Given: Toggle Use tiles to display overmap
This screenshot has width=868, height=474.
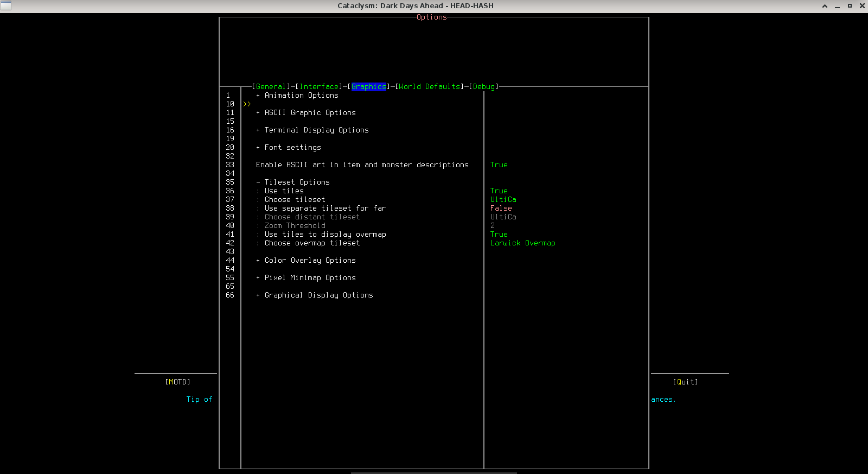Looking at the screenshot, I should pos(499,235).
